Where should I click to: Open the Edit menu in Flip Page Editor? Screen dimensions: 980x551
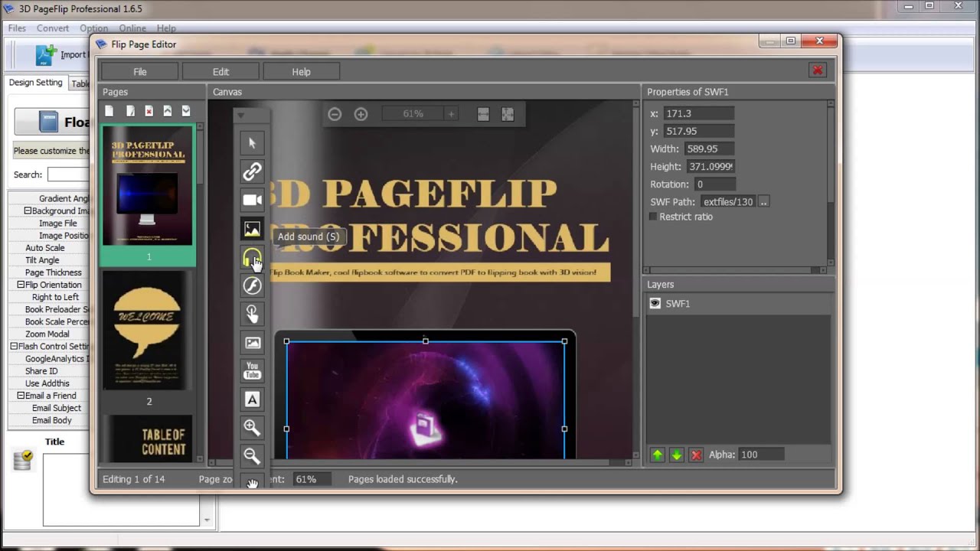pyautogui.click(x=220, y=72)
